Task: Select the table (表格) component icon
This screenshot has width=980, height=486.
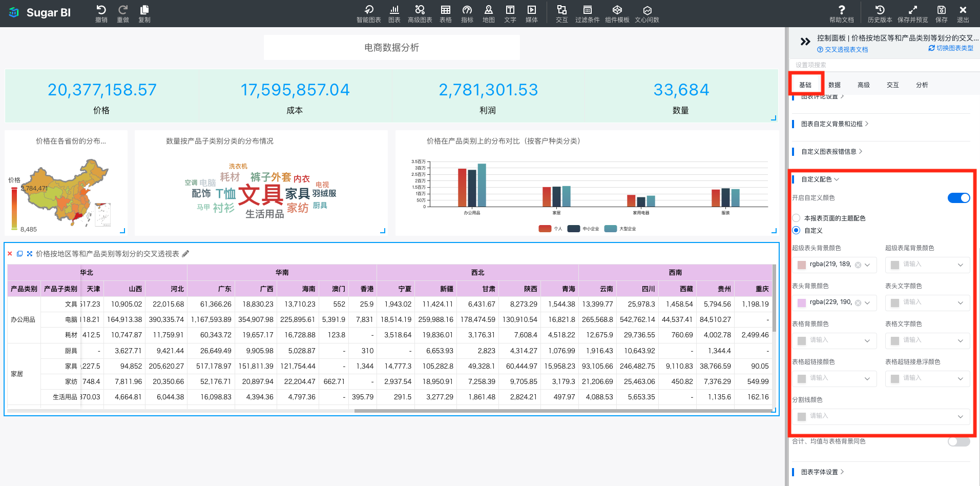Action: coord(446,14)
